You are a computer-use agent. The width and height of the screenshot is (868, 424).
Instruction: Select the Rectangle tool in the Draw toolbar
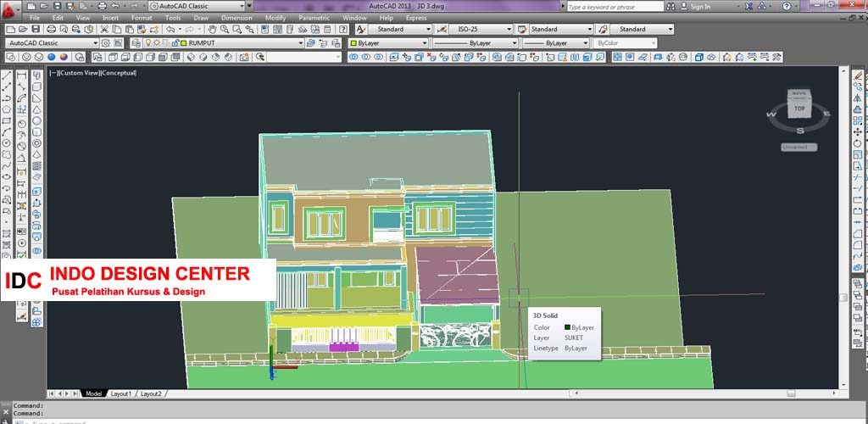click(7, 120)
